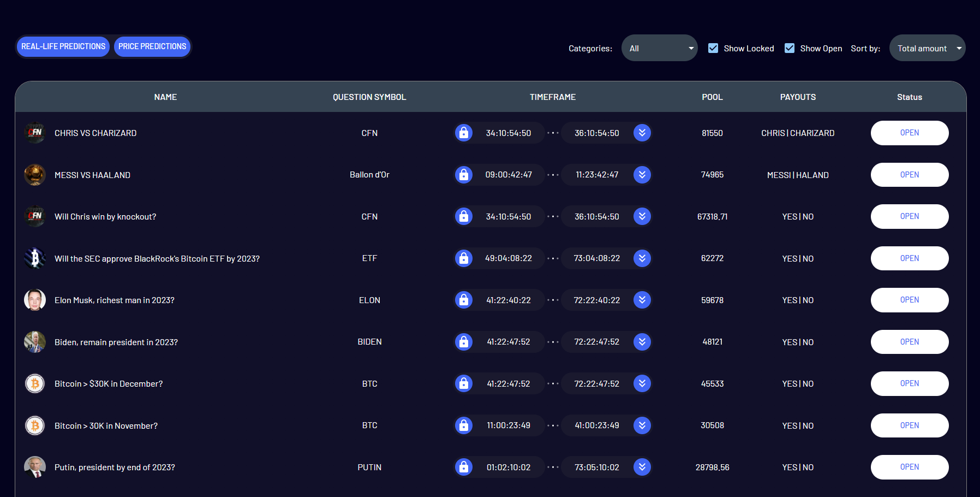Click Bitcoin icon for December question

(x=35, y=383)
